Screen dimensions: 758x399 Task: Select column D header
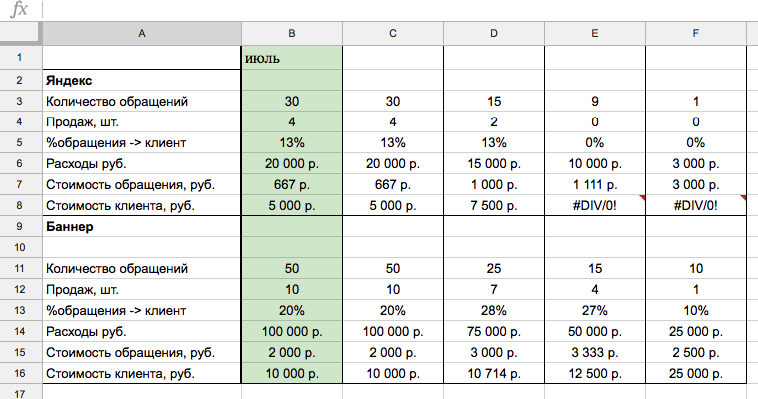tap(494, 33)
